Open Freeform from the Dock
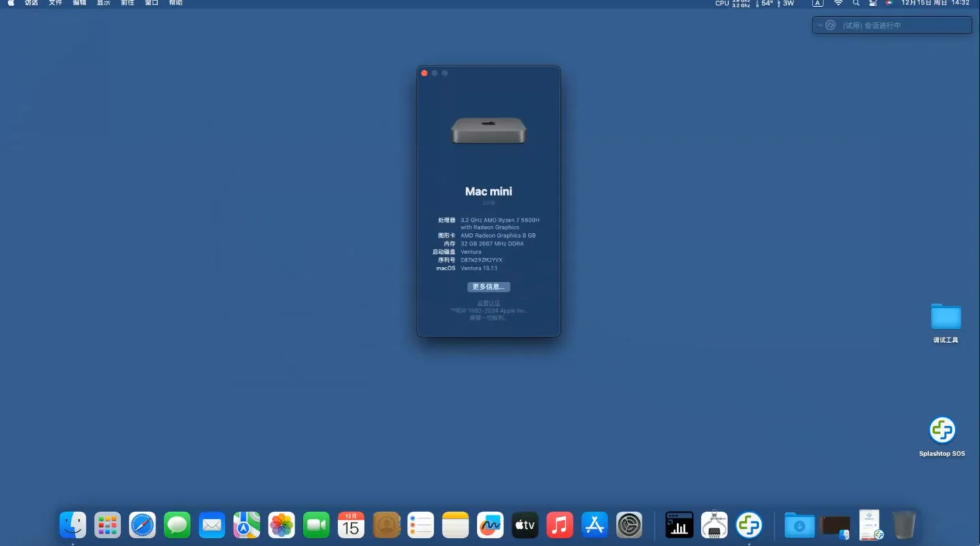This screenshot has height=546, width=980. click(x=490, y=525)
